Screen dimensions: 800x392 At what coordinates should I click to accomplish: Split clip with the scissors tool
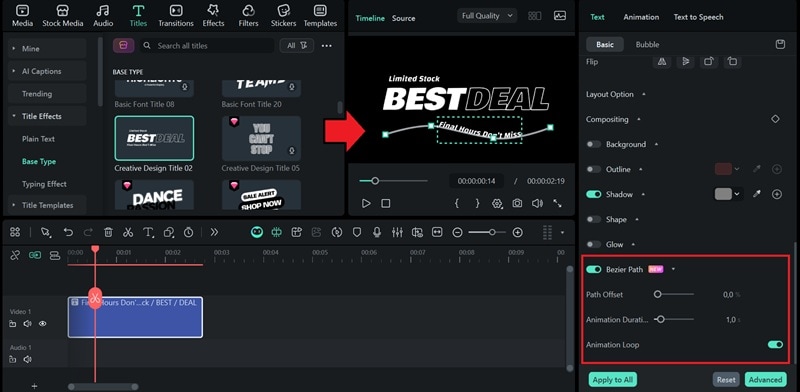pos(128,232)
